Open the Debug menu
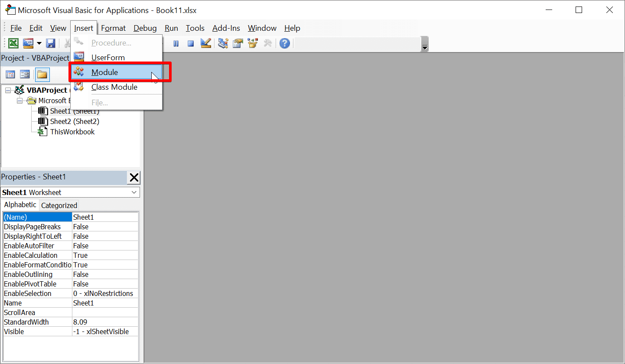 [145, 28]
